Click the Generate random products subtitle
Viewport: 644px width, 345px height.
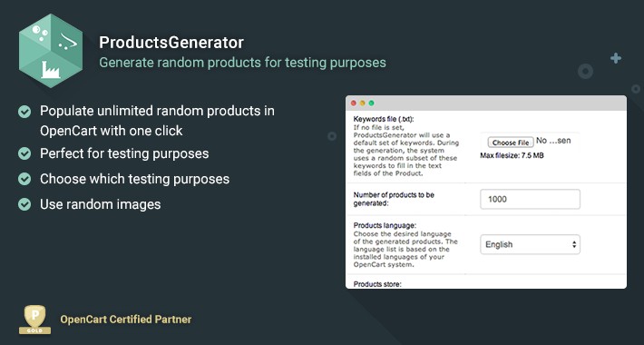242,63
